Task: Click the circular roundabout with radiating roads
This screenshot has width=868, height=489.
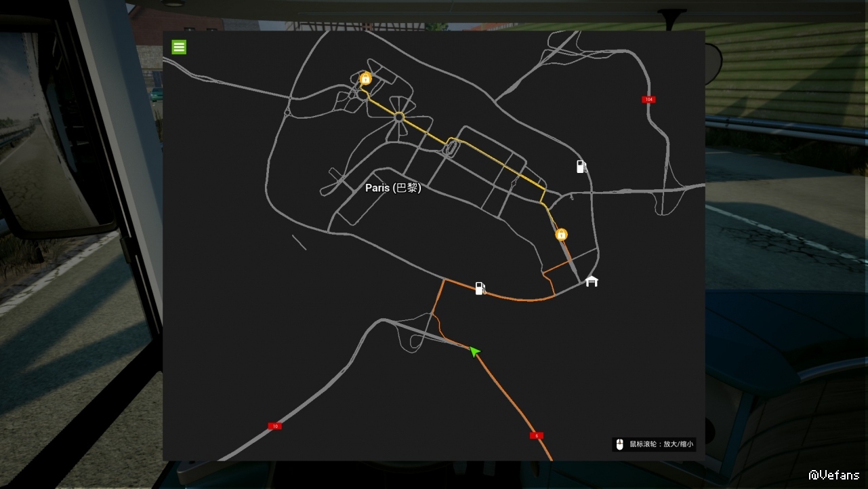Action: pos(399,117)
